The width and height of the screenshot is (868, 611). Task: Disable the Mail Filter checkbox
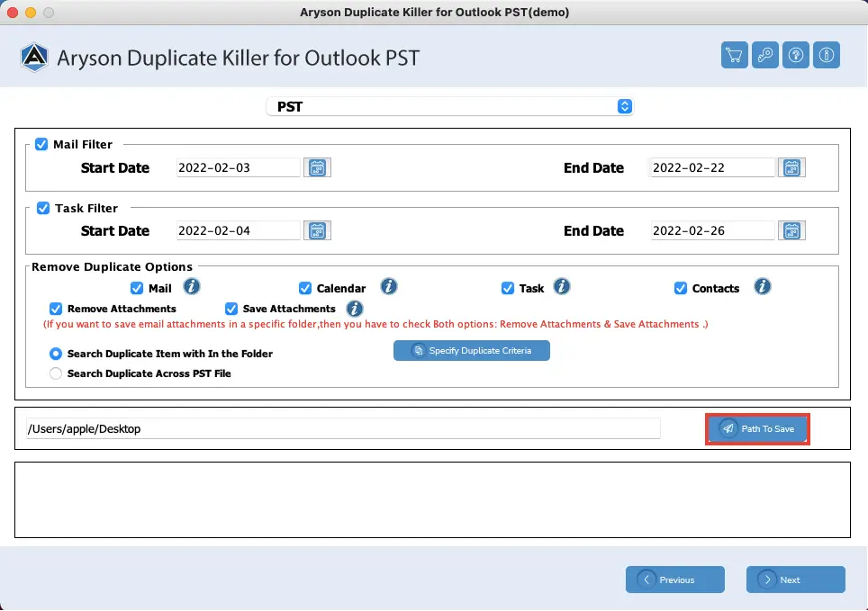point(41,145)
